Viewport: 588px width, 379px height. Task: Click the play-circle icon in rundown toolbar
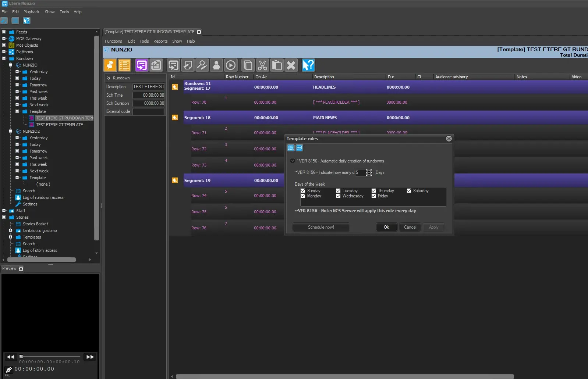pos(231,65)
